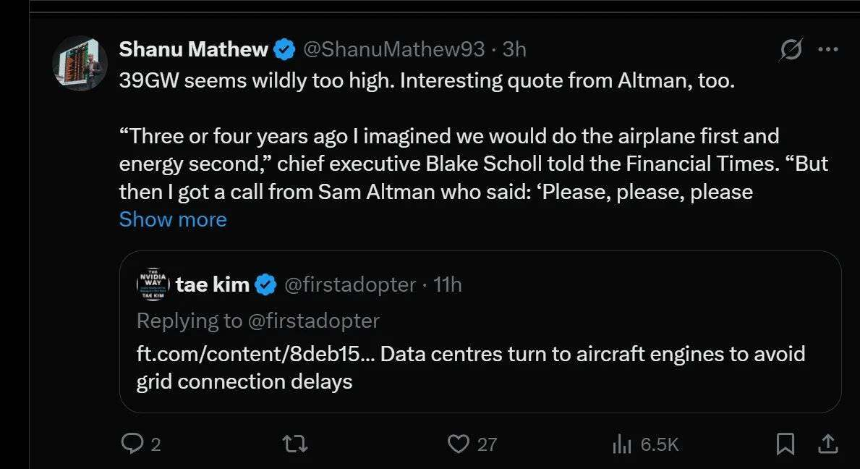Open the post's 3h timestamp
Screen dimensions: 860x469
click(514, 49)
